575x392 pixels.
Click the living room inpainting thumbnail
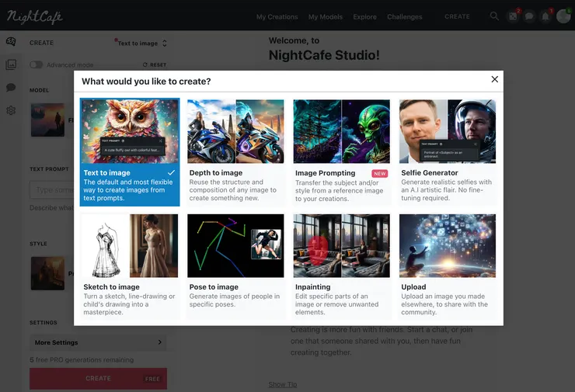pos(341,246)
